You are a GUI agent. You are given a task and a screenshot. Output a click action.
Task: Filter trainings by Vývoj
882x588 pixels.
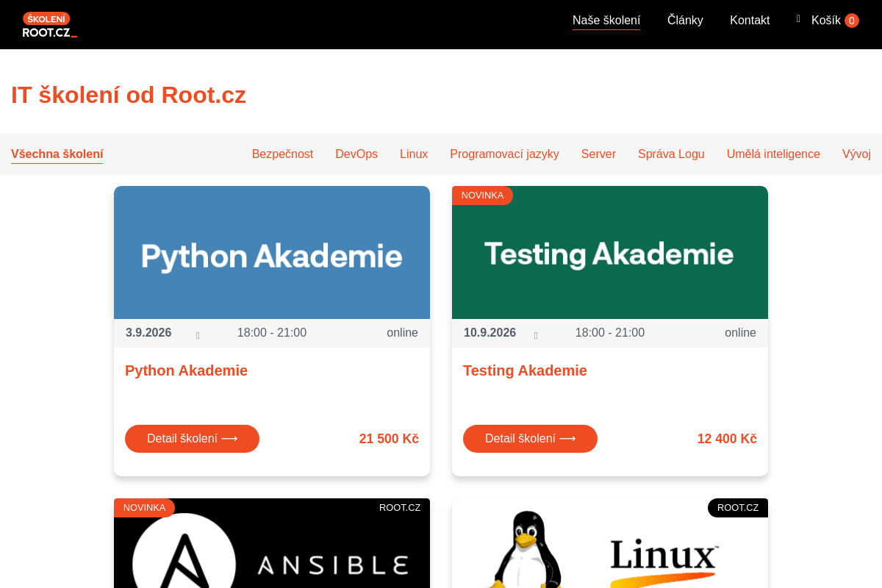[x=856, y=154]
